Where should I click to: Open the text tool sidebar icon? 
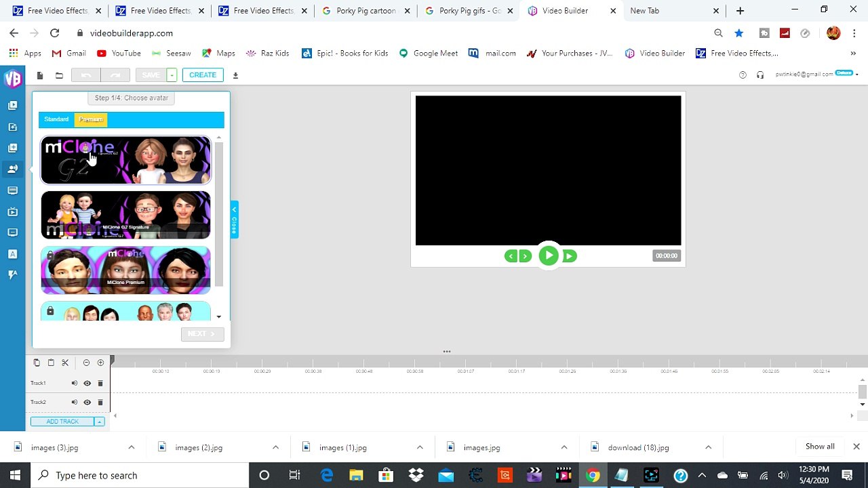point(12,253)
